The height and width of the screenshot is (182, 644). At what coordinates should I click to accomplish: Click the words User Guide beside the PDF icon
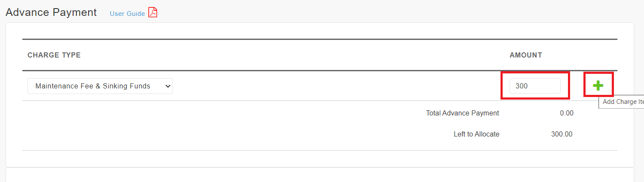click(128, 14)
